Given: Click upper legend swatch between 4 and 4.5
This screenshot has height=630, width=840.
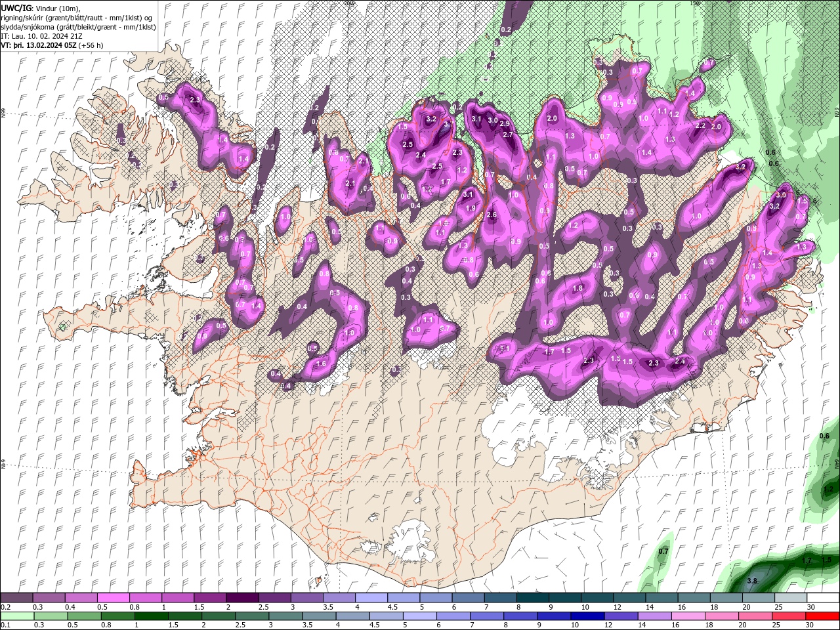Looking at the screenshot, I should point(370,598).
